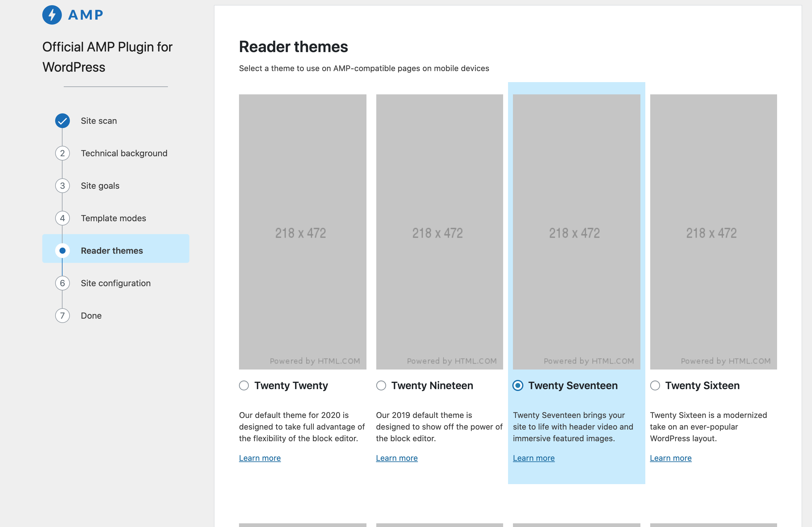Click the 'Select a theme to use' subtitle
The height and width of the screenshot is (527, 812).
click(364, 68)
